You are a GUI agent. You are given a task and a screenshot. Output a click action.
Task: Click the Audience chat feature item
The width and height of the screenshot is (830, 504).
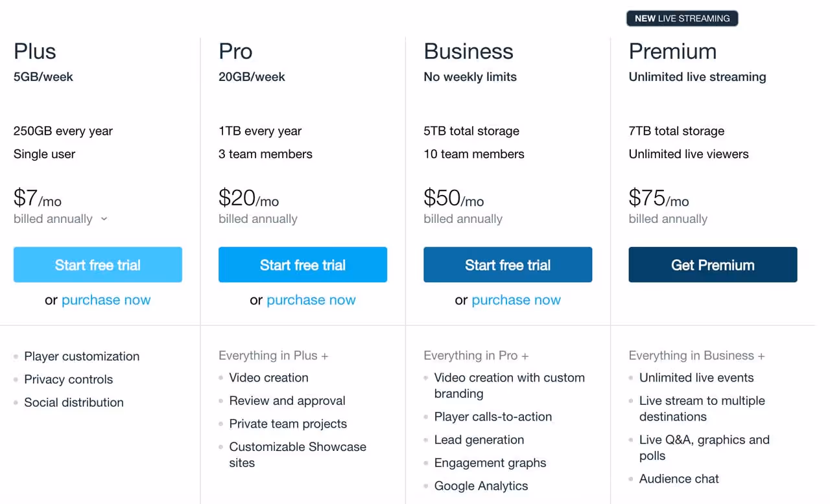(679, 479)
